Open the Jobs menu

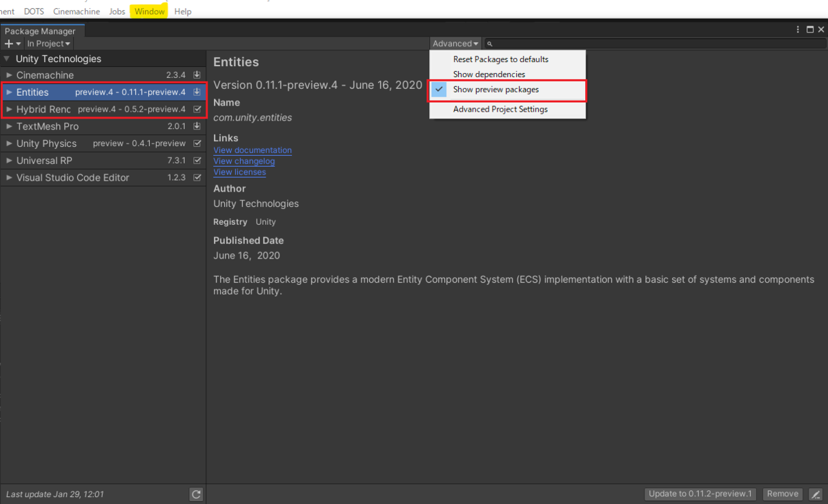pyautogui.click(x=117, y=12)
